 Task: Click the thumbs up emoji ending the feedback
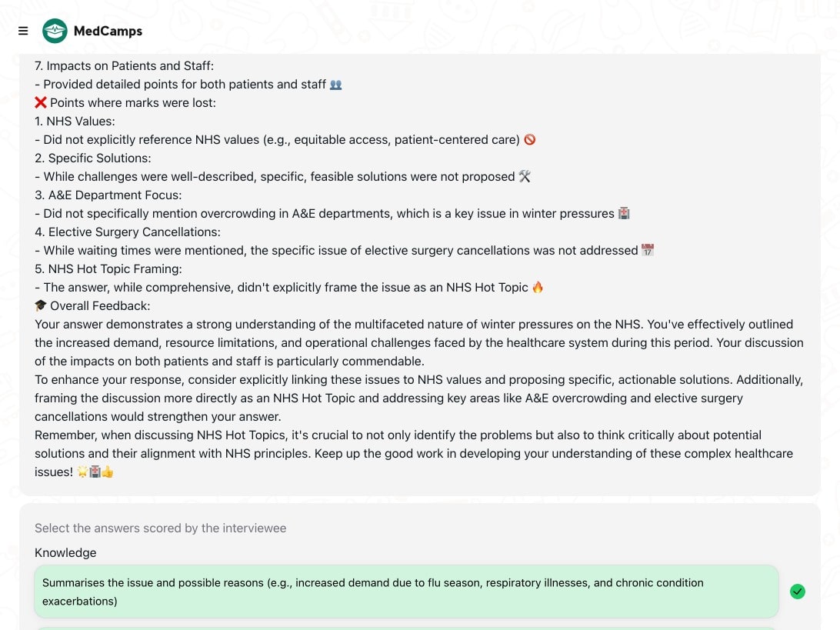pyautogui.click(x=108, y=472)
